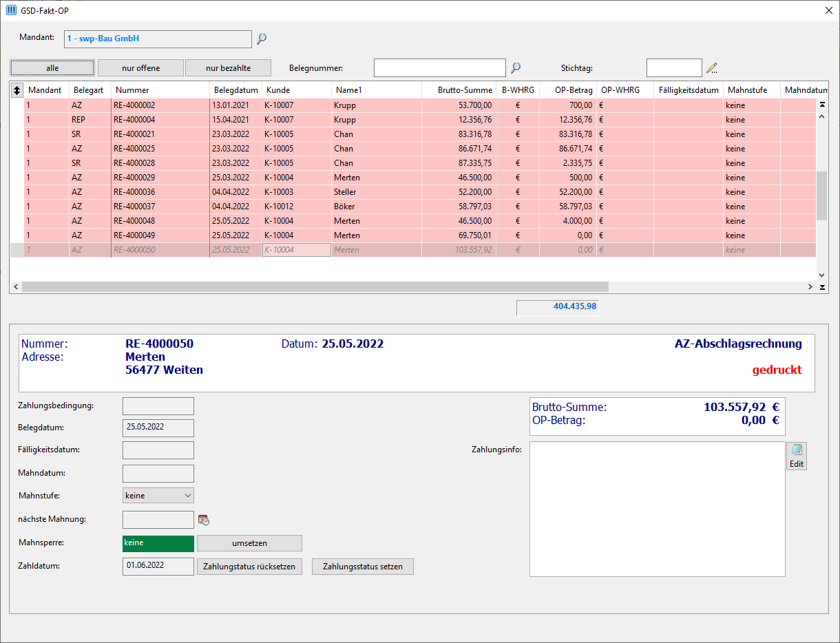
Task: Click the vertical scrollbar thumb of the table
Action: 821,196
